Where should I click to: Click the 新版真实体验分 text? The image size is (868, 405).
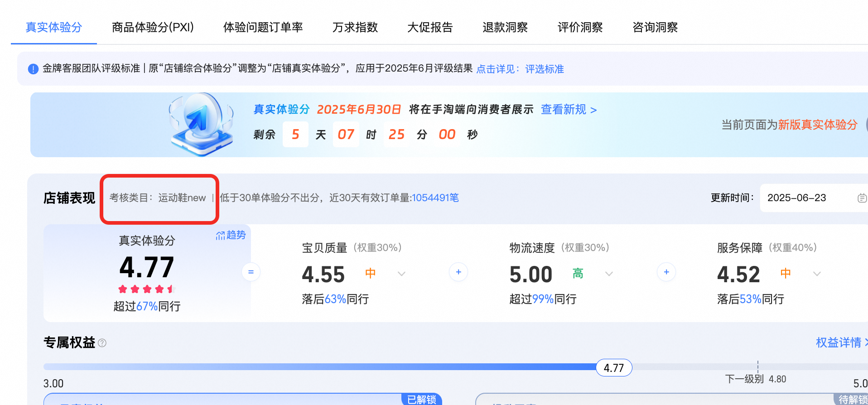(818, 125)
